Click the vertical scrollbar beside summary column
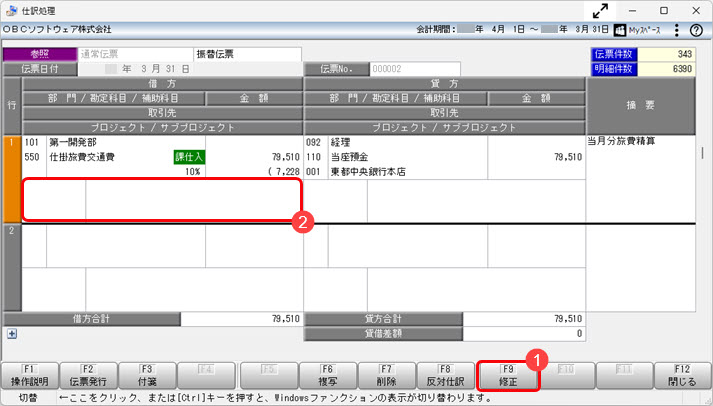Image resolution: width=713 pixels, height=406 pixels. tap(703, 153)
